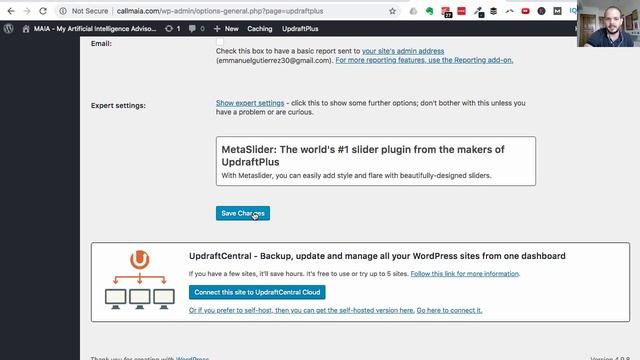
Task: Follow the Reporting add-on features link
Action: tap(424, 60)
